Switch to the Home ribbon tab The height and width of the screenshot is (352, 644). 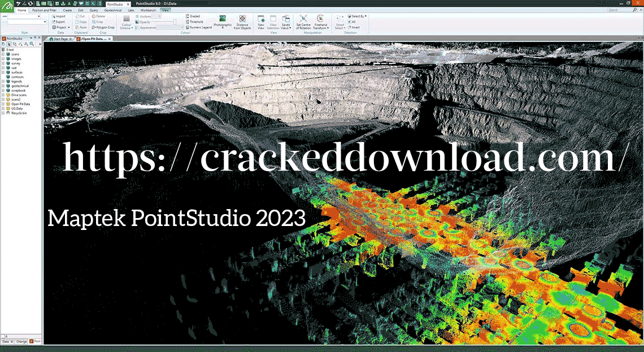coord(21,9)
